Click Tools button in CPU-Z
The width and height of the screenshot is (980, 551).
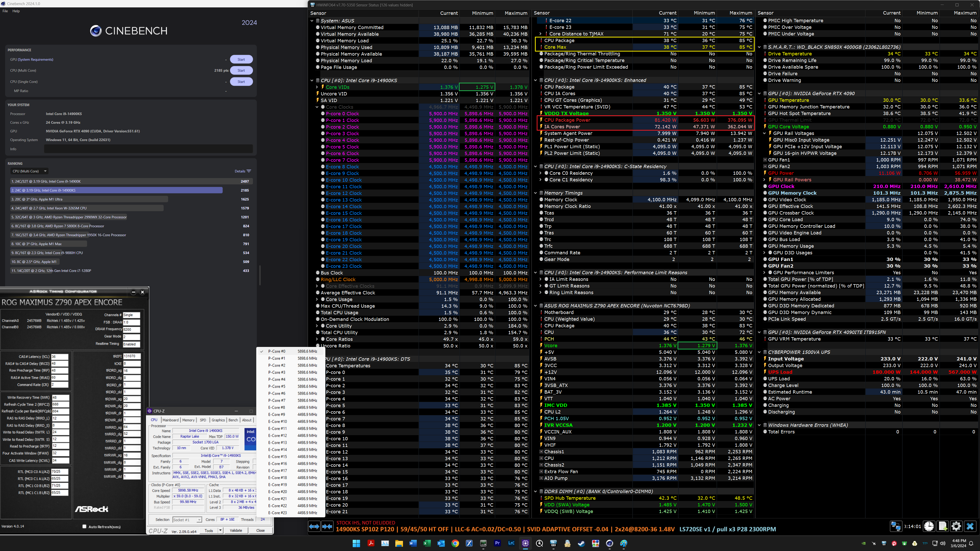pos(209,531)
